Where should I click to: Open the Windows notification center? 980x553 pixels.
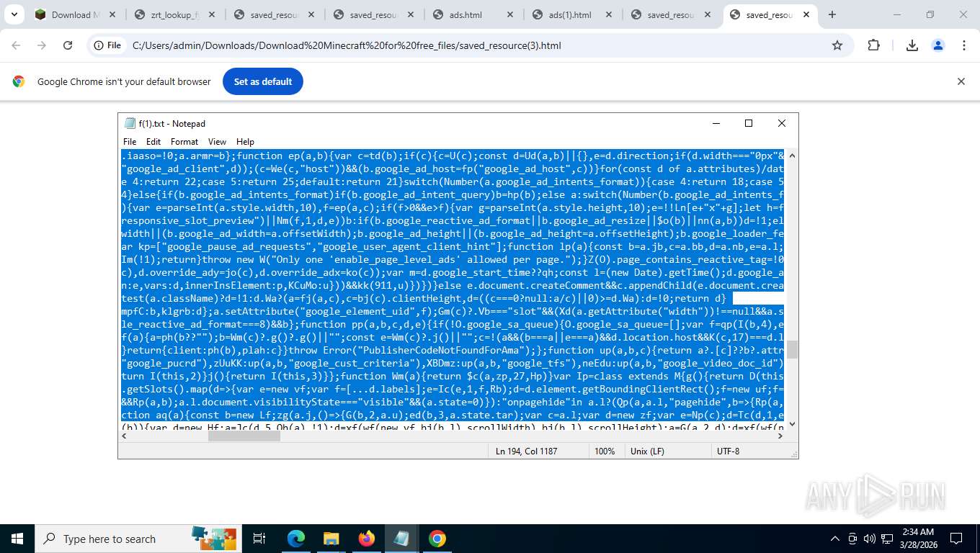(x=956, y=539)
